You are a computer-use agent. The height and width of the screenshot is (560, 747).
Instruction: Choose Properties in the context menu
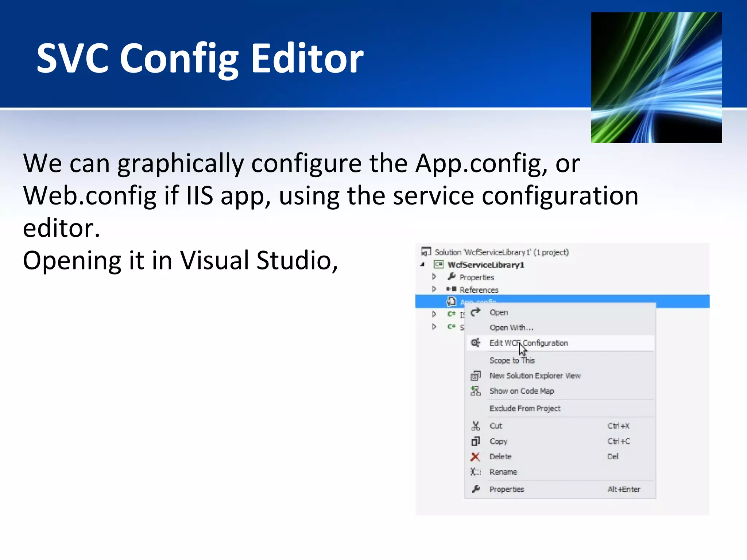pyautogui.click(x=560, y=489)
